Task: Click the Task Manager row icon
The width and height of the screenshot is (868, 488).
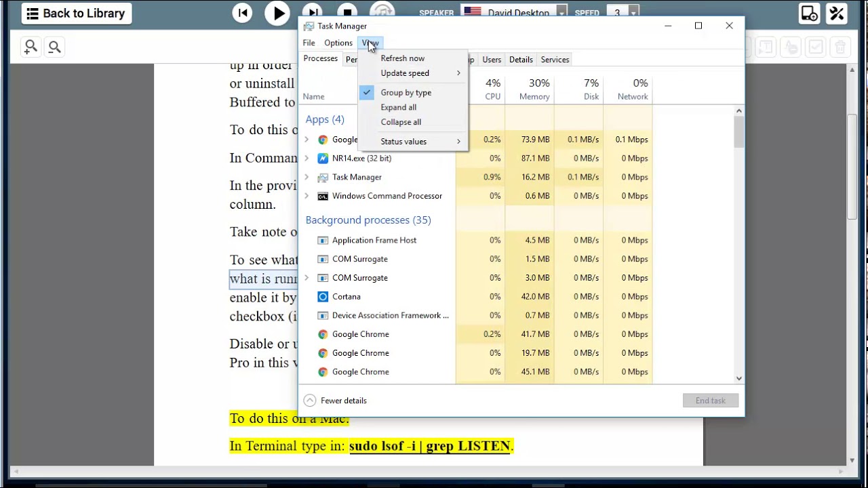Action: pos(323,178)
